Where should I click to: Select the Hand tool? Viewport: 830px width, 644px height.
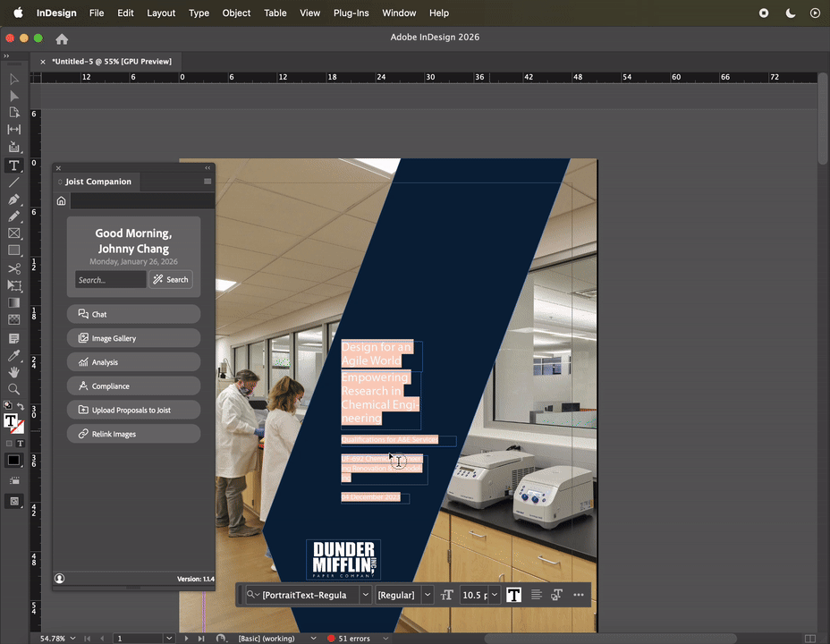pyautogui.click(x=13, y=372)
